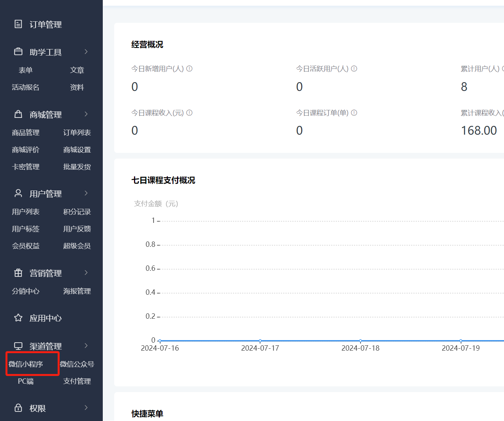Open 用户反馈 page

pyautogui.click(x=77, y=229)
